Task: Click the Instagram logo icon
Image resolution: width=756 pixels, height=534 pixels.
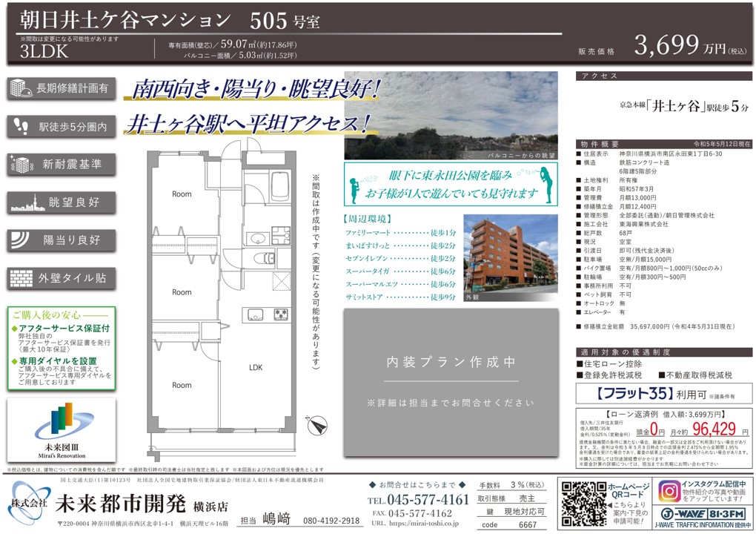Action: click(669, 492)
